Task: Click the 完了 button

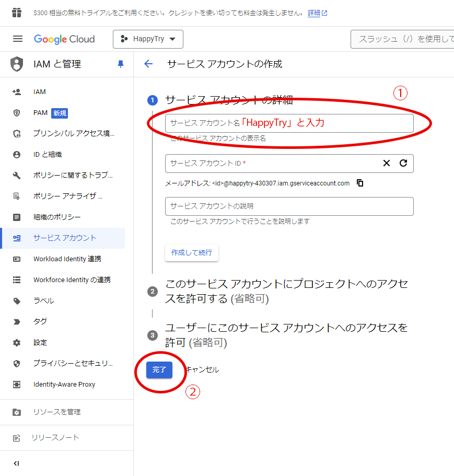Action: pos(159,369)
